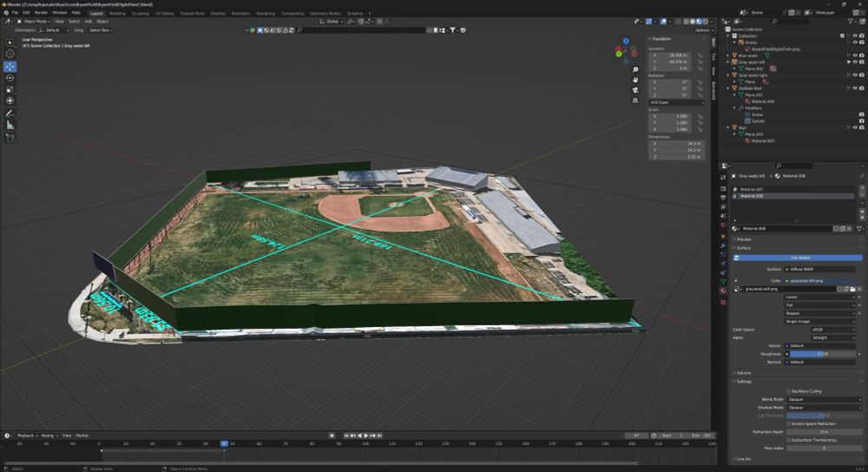
Task: Enable Subsurface Translucency checkbox
Action: click(789, 440)
